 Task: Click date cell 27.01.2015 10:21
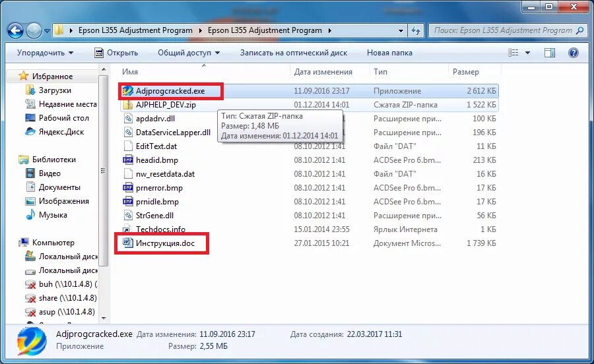coord(321,243)
